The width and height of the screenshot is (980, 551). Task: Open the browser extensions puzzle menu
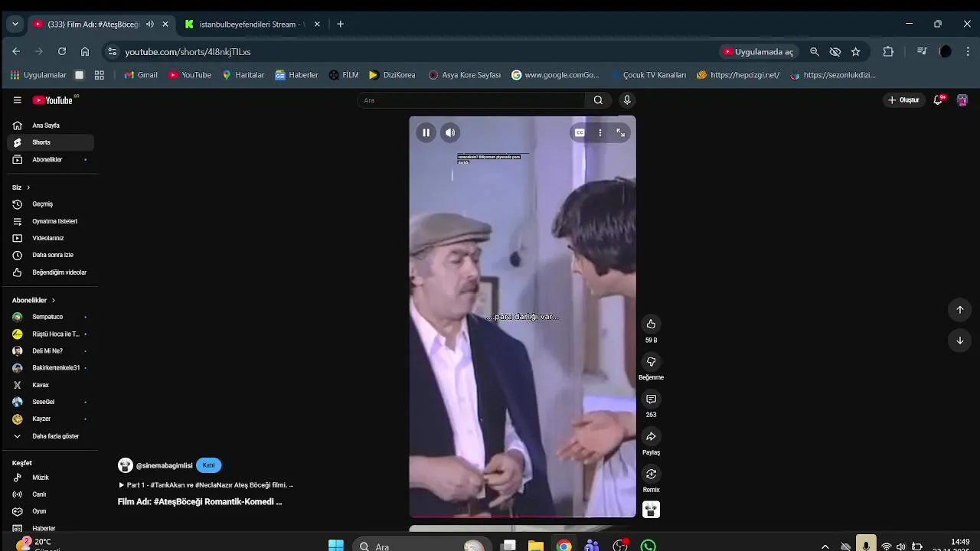[x=888, y=51]
